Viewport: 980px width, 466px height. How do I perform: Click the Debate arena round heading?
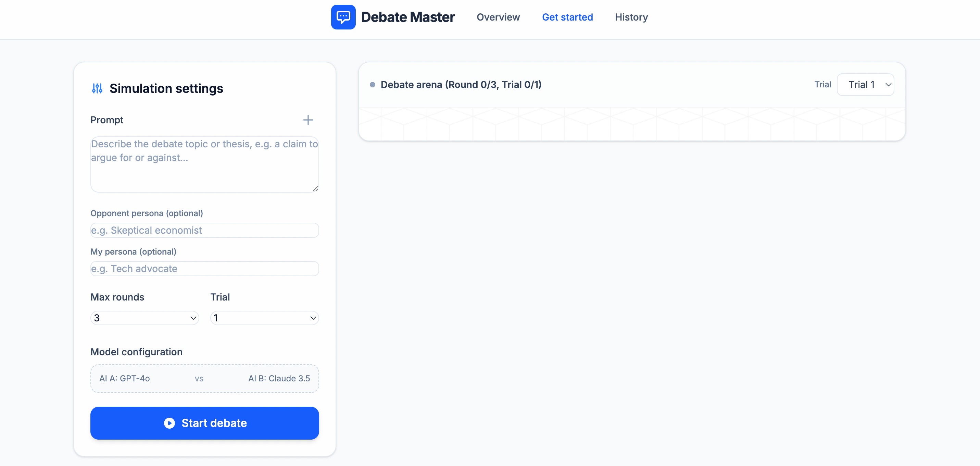pyautogui.click(x=461, y=85)
